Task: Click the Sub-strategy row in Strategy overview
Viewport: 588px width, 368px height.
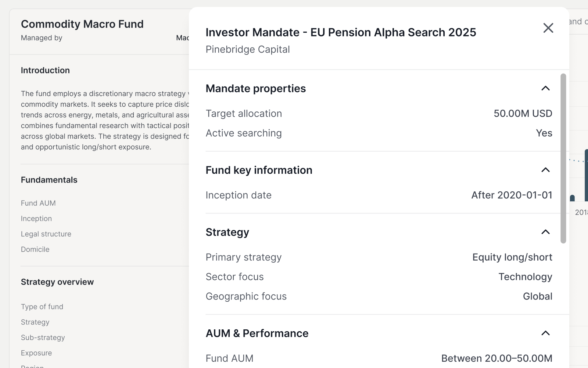Action: coord(43,337)
